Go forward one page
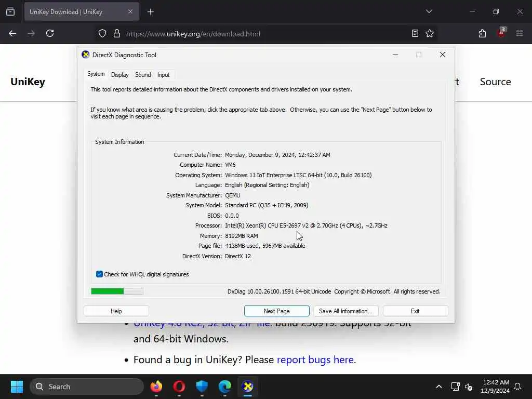This screenshot has width=532, height=399. [31, 33]
